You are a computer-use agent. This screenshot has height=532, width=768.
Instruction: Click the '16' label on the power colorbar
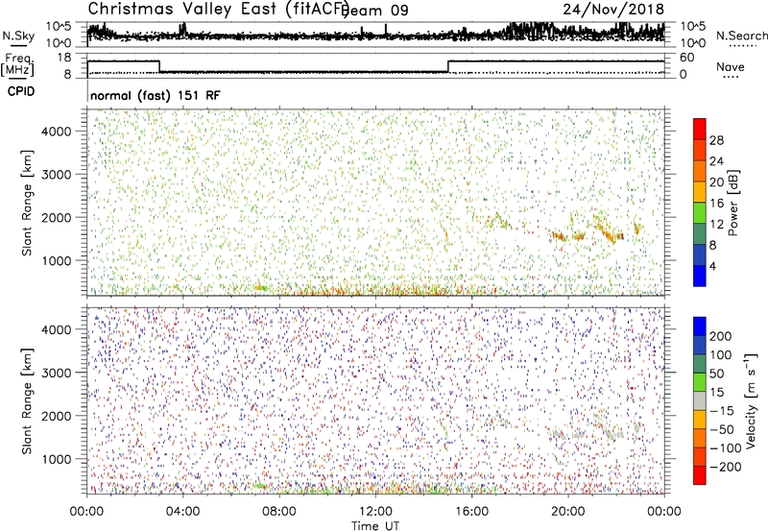tap(716, 204)
